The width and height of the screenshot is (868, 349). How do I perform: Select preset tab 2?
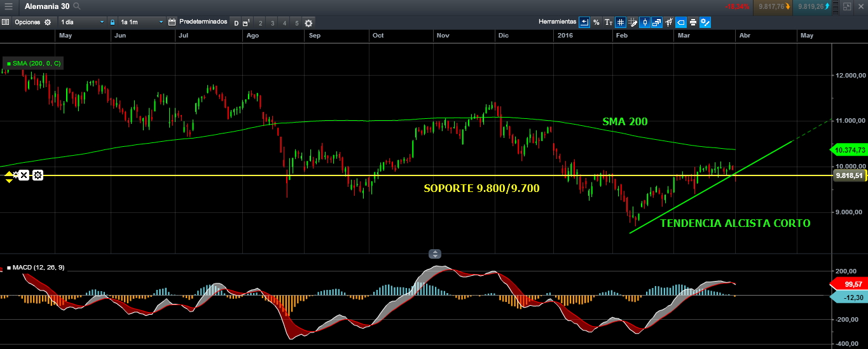pyautogui.click(x=260, y=24)
